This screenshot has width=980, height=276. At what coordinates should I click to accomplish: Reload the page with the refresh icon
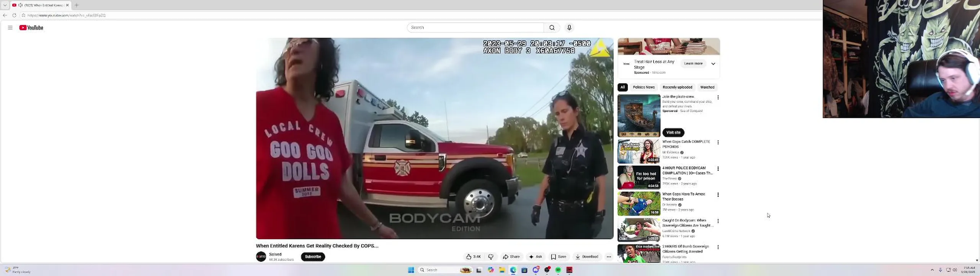[14, 15]
